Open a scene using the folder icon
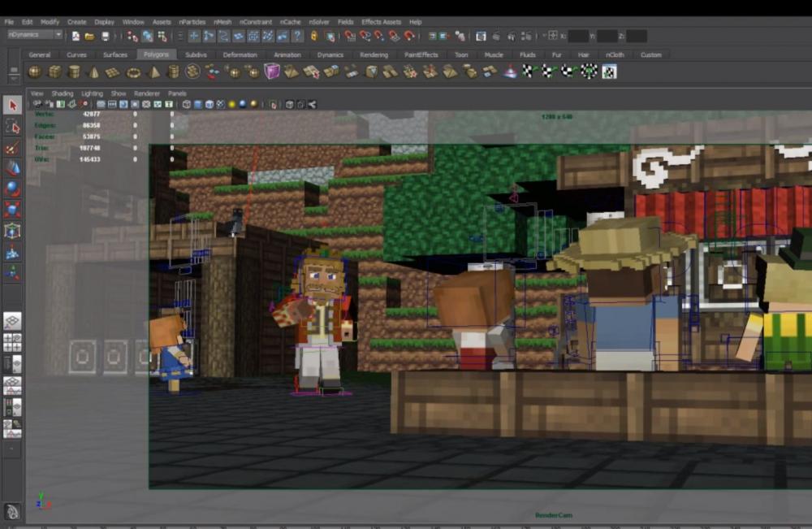Viewport: 812px width, 529px height. pos(89,37)
